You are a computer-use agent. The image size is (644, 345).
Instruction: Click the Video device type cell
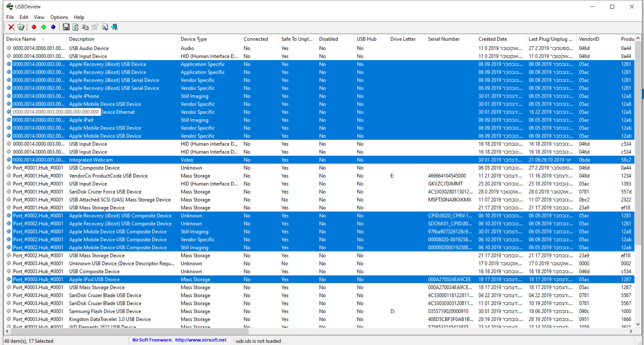[x=187, y=160]
